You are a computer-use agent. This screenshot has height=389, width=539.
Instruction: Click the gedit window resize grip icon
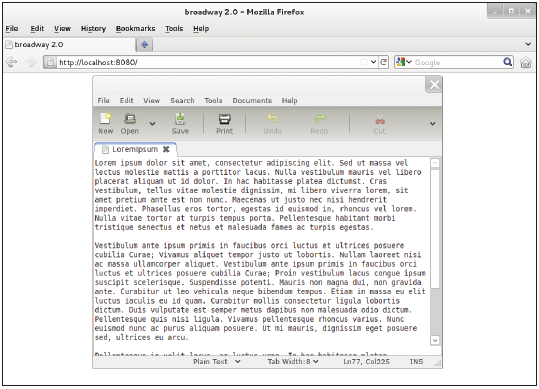click(438, 364)
